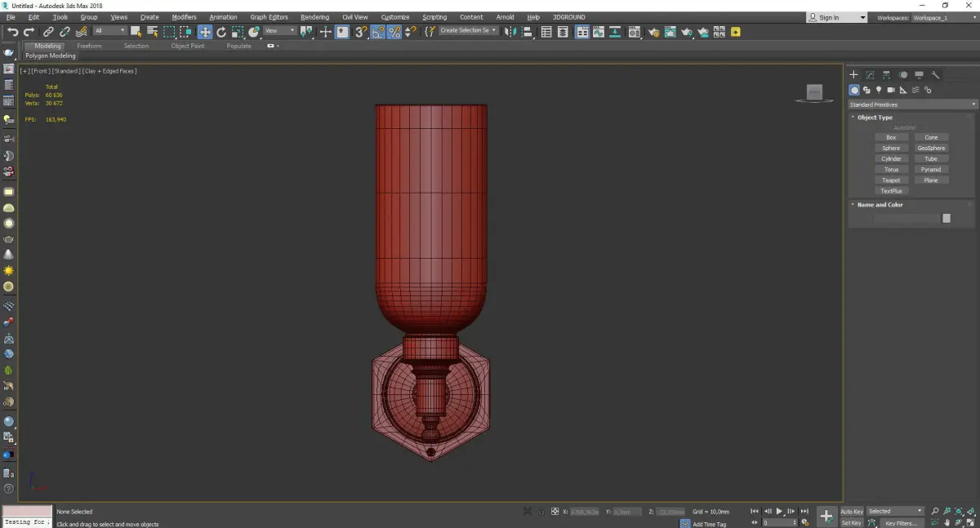Click the Align tool icon

coord(528,32)
